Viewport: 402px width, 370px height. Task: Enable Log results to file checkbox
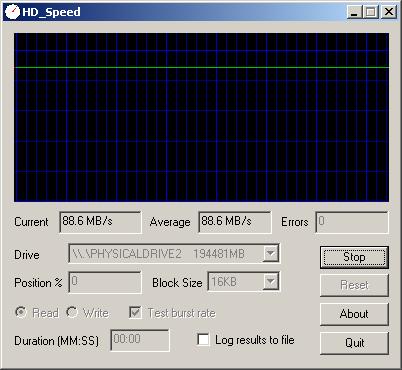[203, 340]
